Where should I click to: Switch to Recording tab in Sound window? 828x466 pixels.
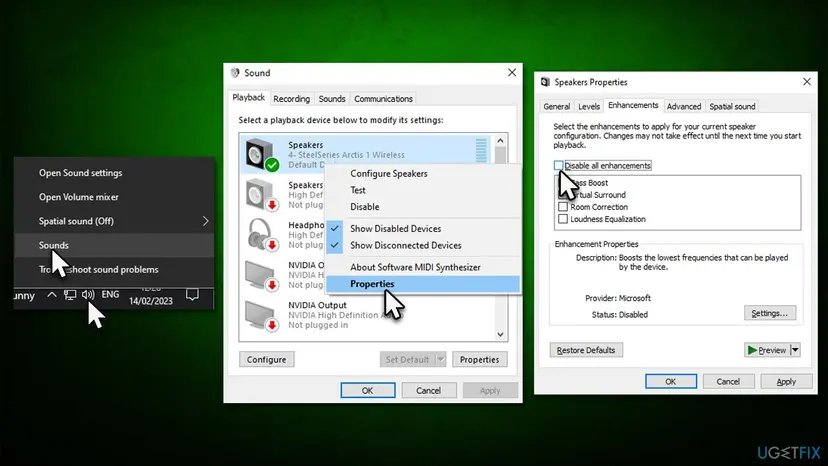coord(291,99)
